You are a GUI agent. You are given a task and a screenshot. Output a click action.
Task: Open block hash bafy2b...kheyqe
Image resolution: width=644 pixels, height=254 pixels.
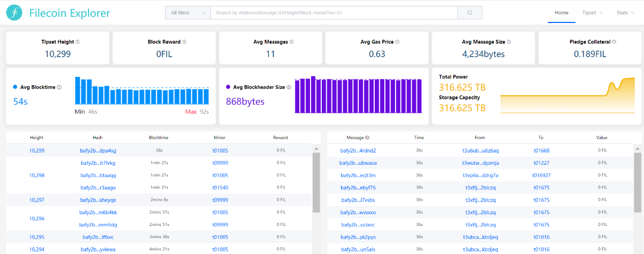pyautogui.click(x=98, y=200)
